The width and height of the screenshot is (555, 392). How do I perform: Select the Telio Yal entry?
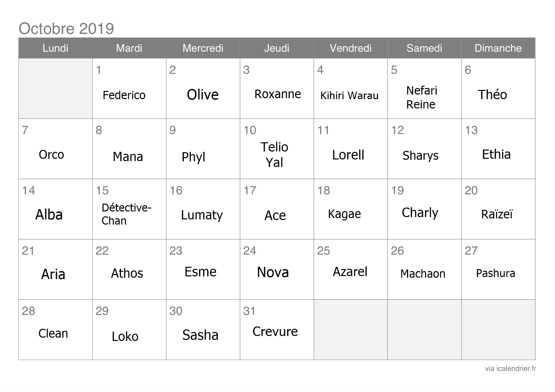click(x=274, y=154)
